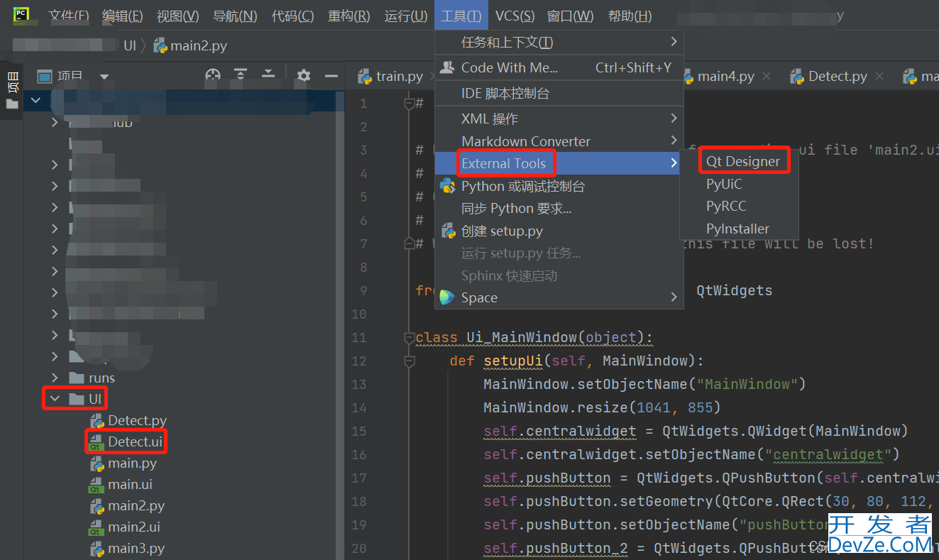This screenshot has width=939, height=560.
Task: Run PyUiC from External Tools submenu
Action: [x=740, y=184]
